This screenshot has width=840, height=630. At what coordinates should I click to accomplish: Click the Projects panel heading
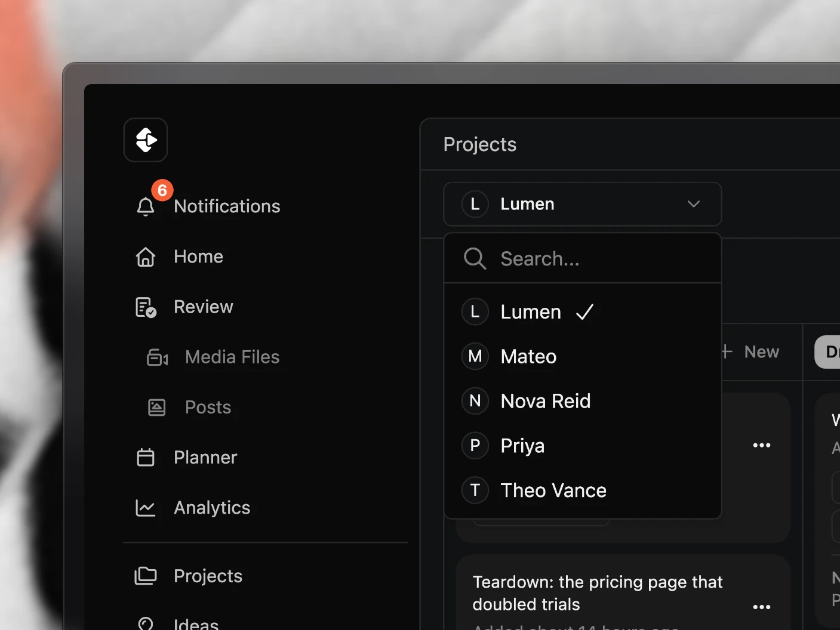(x=480, y=144)
